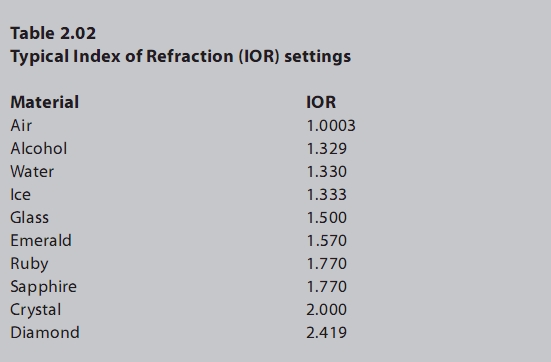Select the Glass row label
551x362 pixels.
click(30, 218)
